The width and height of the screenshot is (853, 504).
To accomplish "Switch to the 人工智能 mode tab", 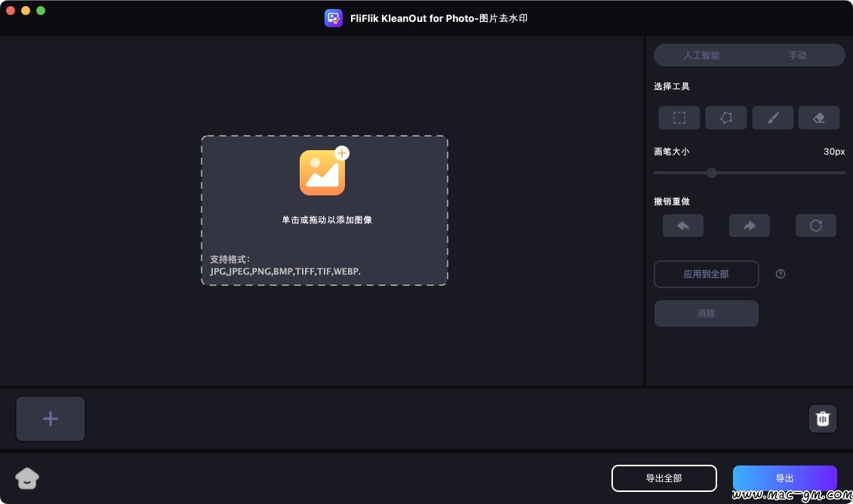I will click(701, 55).
